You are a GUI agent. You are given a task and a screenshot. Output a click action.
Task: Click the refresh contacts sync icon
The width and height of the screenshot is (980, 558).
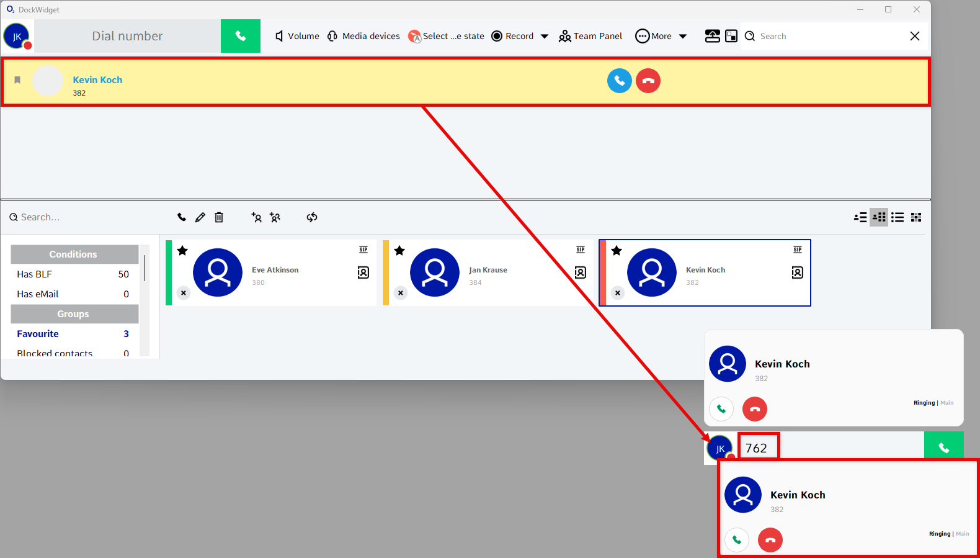pos(312,217)
